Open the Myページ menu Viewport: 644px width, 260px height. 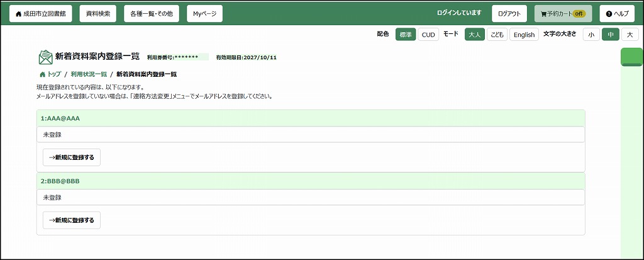[204, 13]
